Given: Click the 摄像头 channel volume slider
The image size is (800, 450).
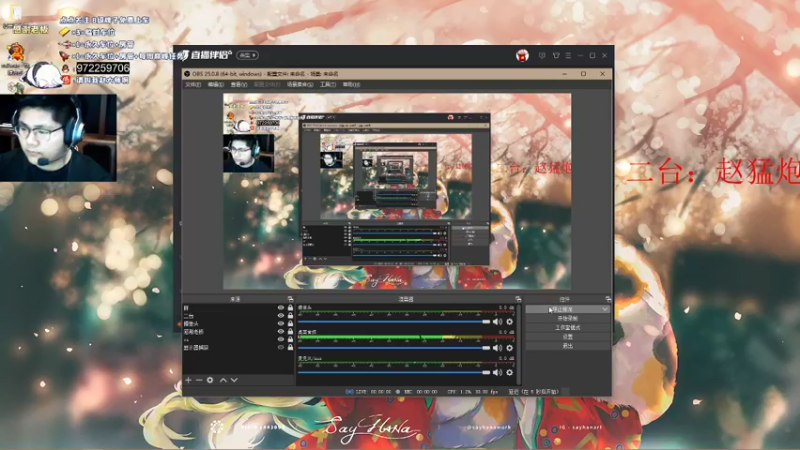Looking at the screenshot, I should pos(394,322).
